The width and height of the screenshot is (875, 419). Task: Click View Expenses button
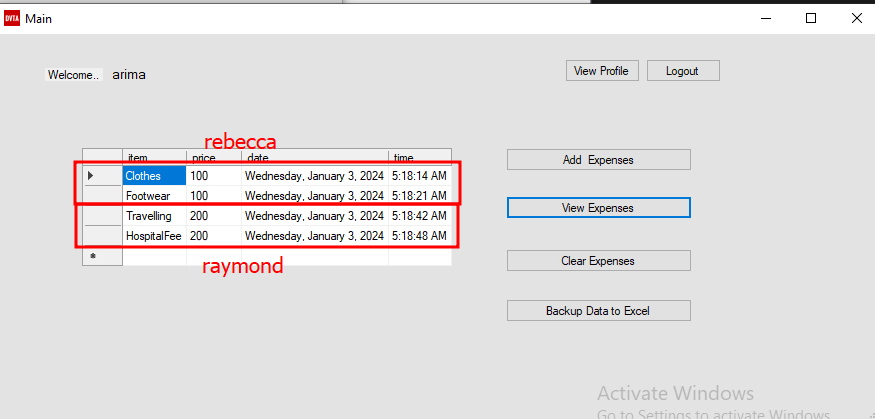599,208
